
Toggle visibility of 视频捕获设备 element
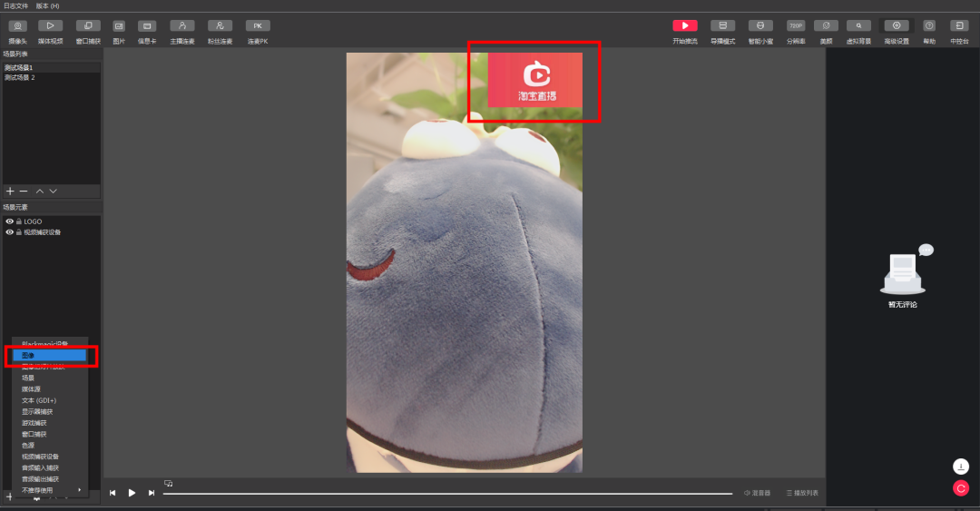point(9,232)
